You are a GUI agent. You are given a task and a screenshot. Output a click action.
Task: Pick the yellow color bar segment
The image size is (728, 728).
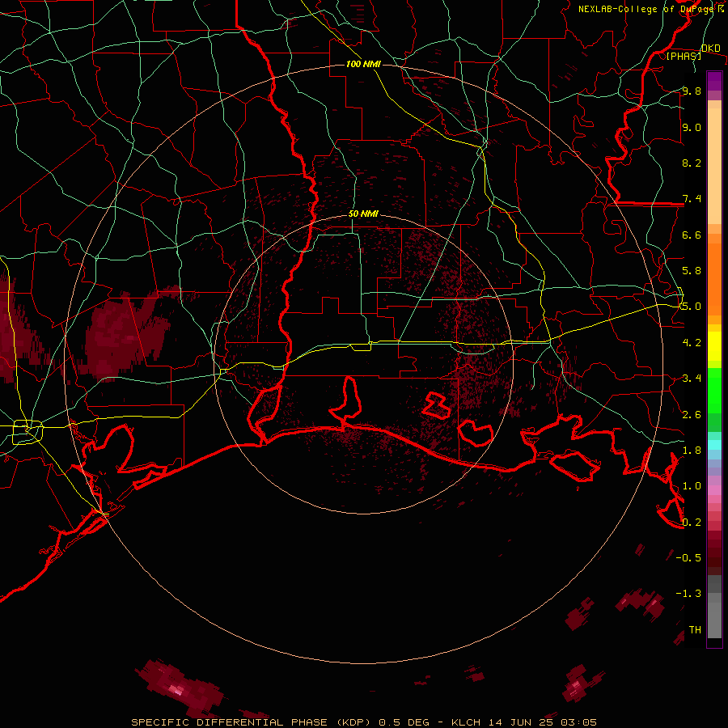point(714,346)
